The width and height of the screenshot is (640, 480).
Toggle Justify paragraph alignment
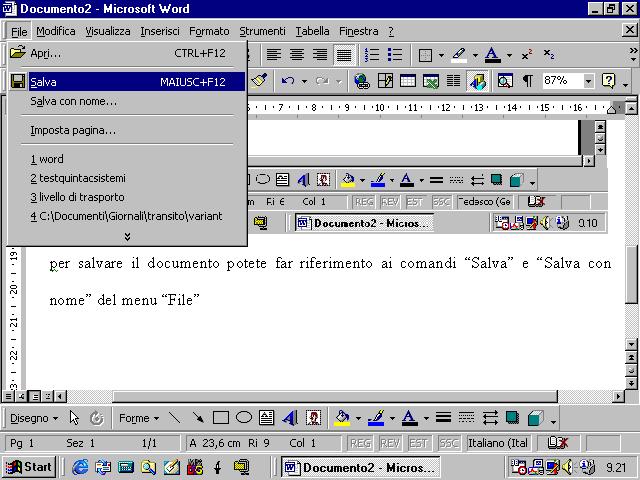click(344, 55)
